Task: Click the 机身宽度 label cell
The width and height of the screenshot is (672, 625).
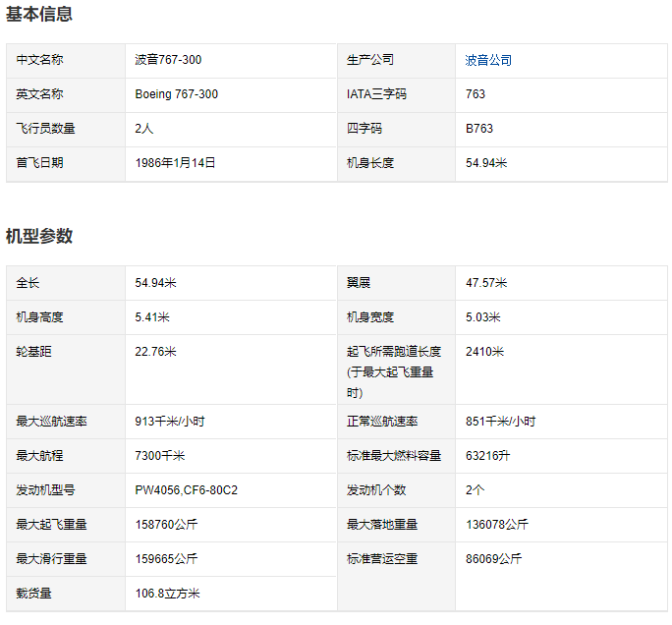Action: tap(396, 317)
